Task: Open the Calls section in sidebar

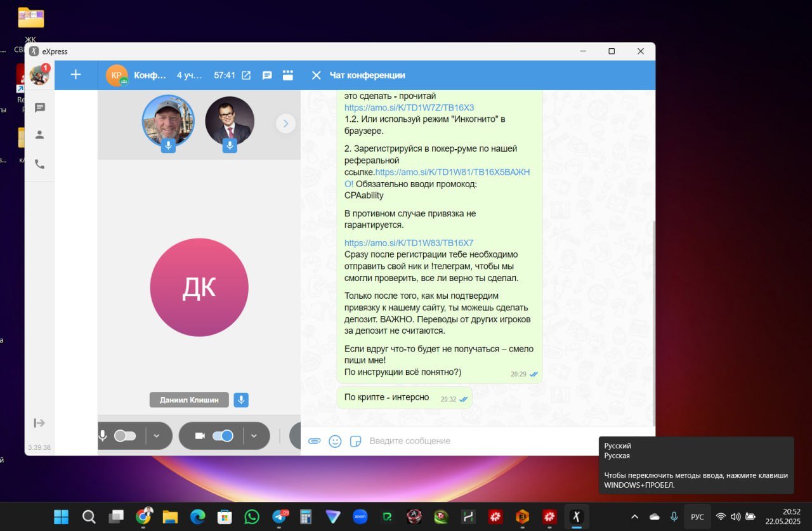Action: [x=40, y=164]
